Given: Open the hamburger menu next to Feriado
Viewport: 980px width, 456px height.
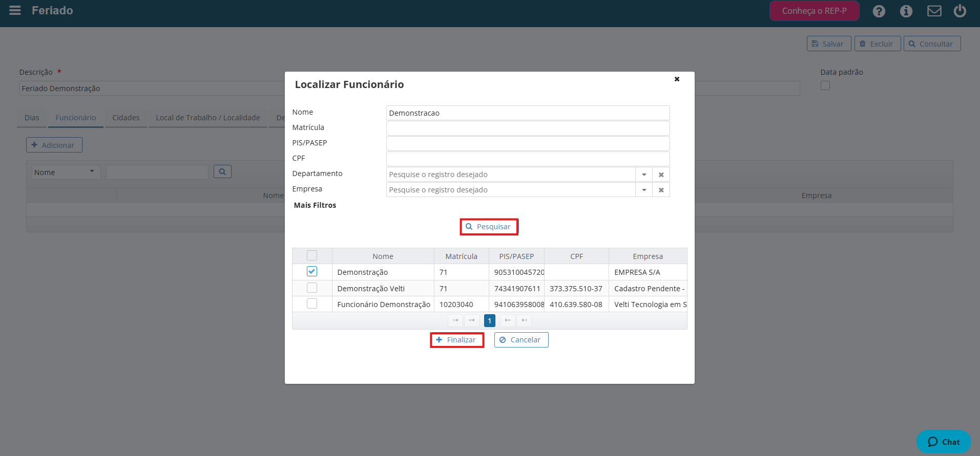Looking at the screenshot, I should [15, 10].
